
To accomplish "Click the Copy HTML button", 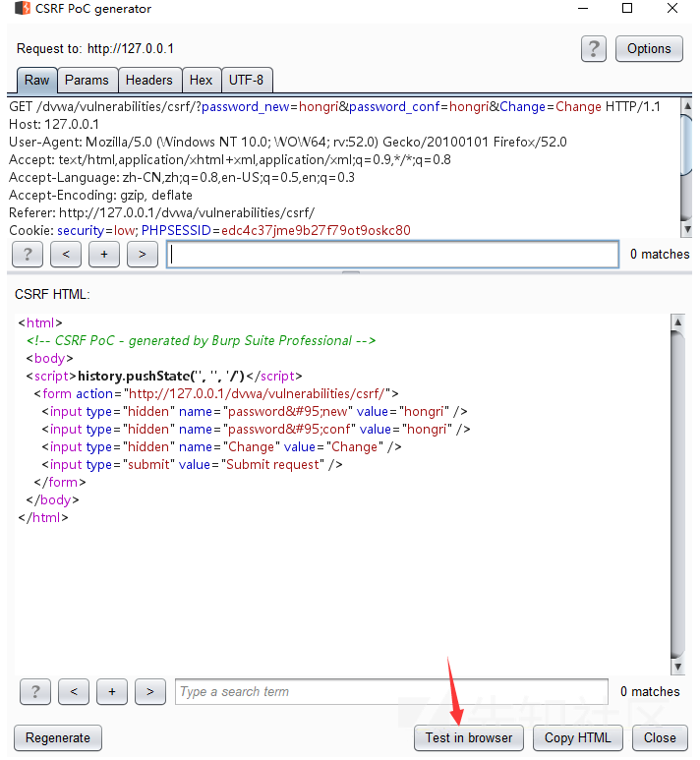I will tap(578, 737).
